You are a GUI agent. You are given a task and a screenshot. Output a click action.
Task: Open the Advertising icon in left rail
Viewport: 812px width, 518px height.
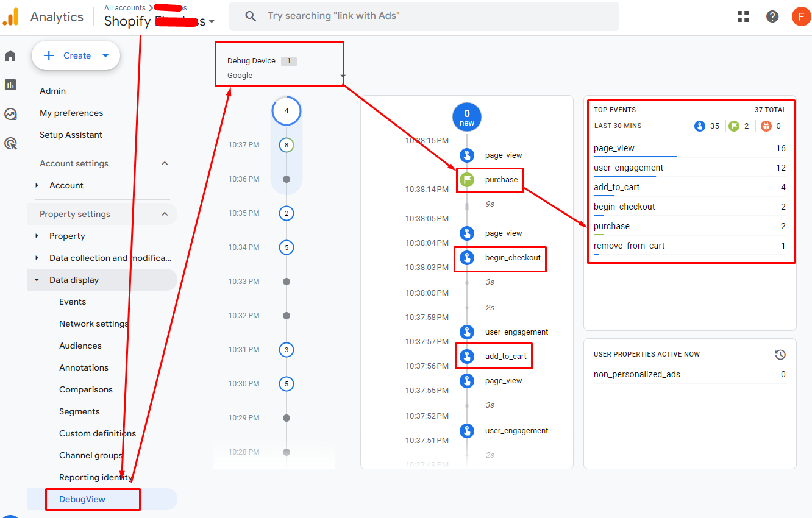(10, 144)
